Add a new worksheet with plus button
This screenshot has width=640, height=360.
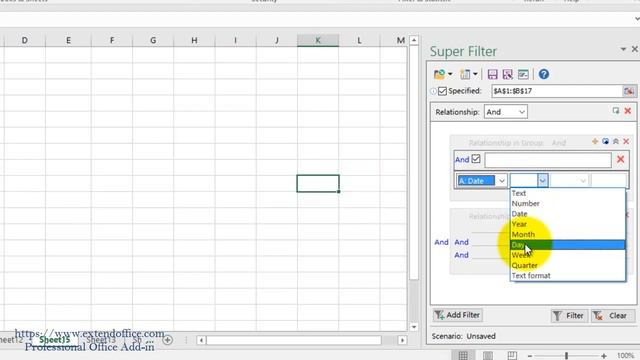click(x=167, y=340)
